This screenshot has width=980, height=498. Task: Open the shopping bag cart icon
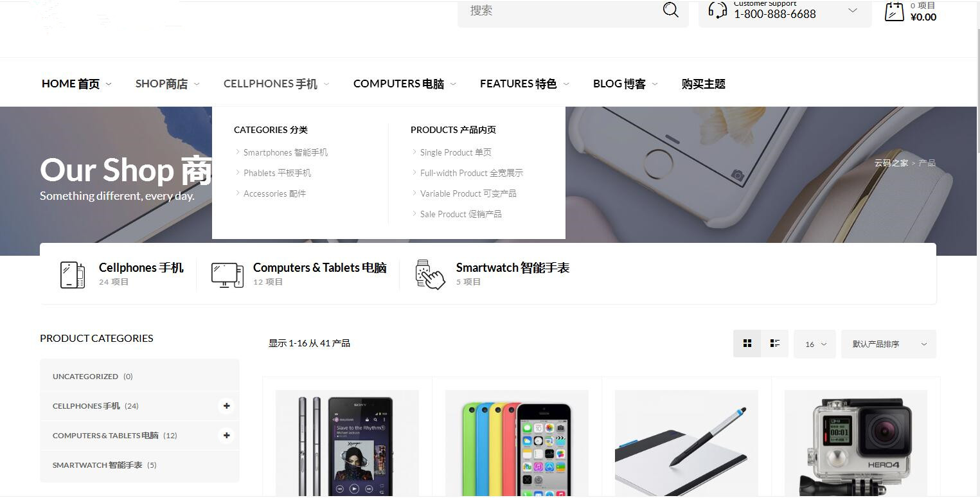coord(894,11)
